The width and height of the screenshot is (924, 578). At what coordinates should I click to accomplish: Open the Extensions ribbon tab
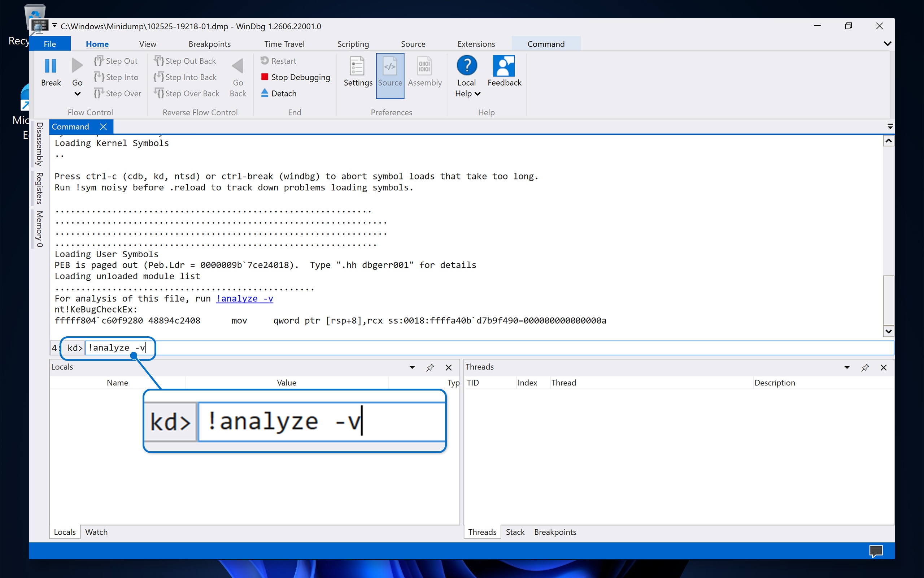pos(476,44)
